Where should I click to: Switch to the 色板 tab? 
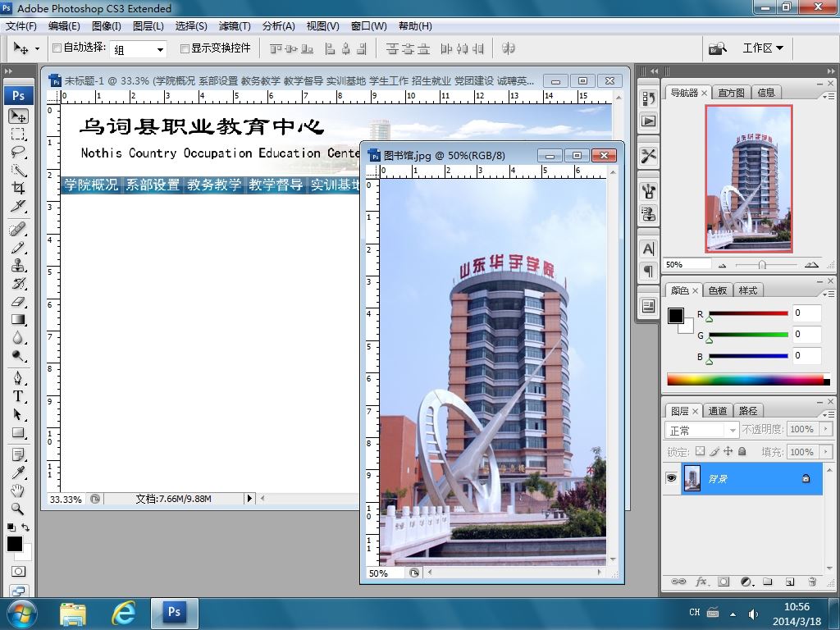(x=717, y=290)
